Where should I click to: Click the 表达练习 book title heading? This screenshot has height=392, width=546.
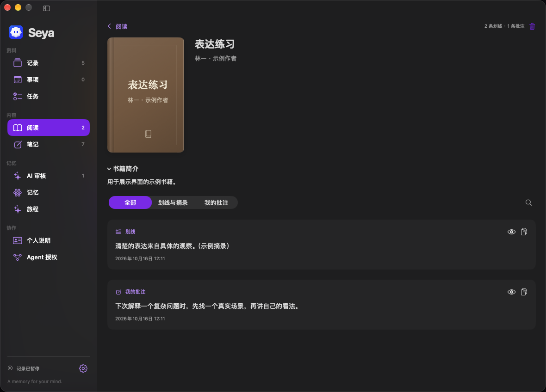215,44
